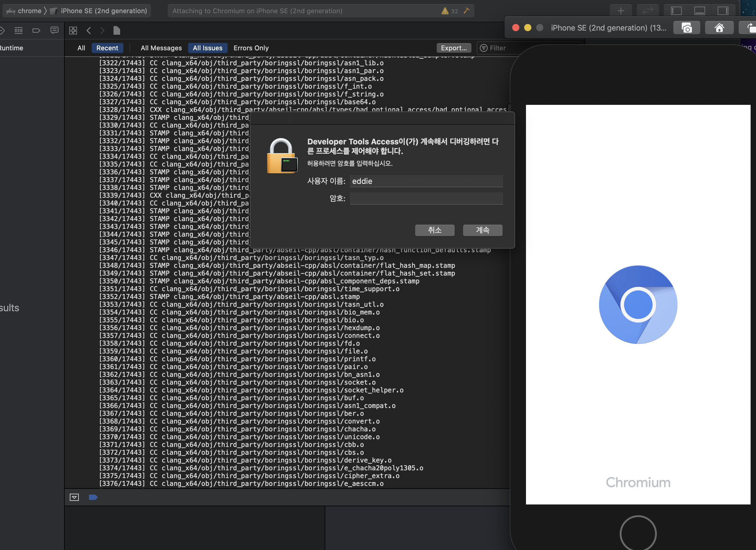This screenshot has height=550, width=756.
Task: Select the Recent filter tab
Action: 107,48
